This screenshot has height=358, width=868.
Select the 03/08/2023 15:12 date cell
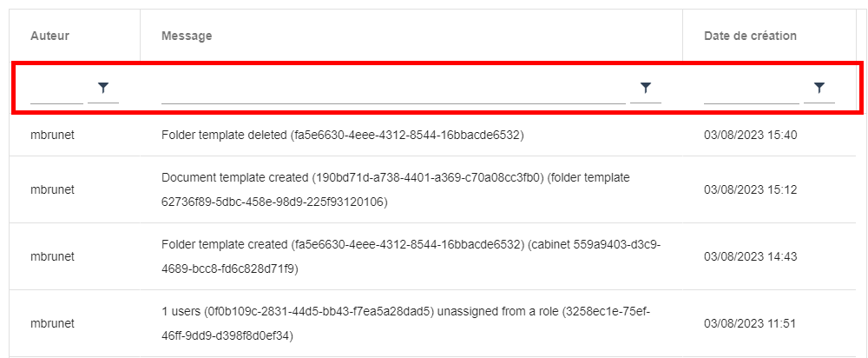click(x=750, y=189)
